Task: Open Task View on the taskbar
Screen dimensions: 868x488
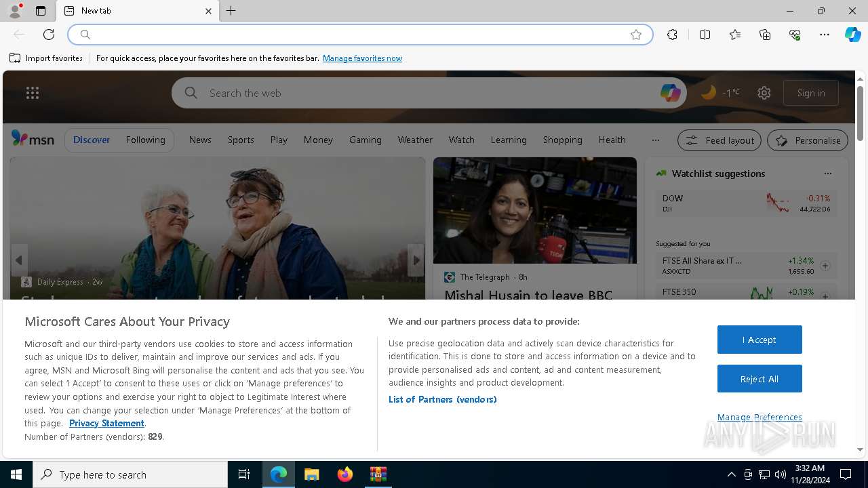Action: [244, 474]
